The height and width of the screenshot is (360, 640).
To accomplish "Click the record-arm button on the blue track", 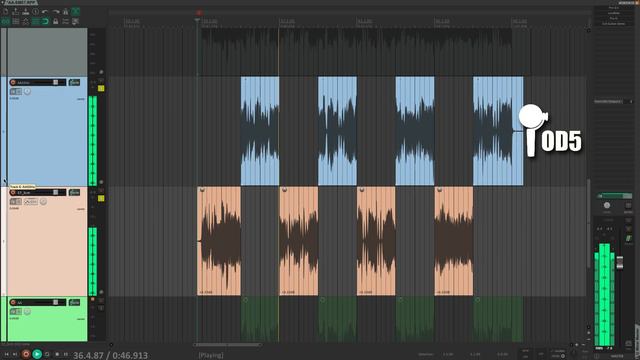I will pos(13,82).
